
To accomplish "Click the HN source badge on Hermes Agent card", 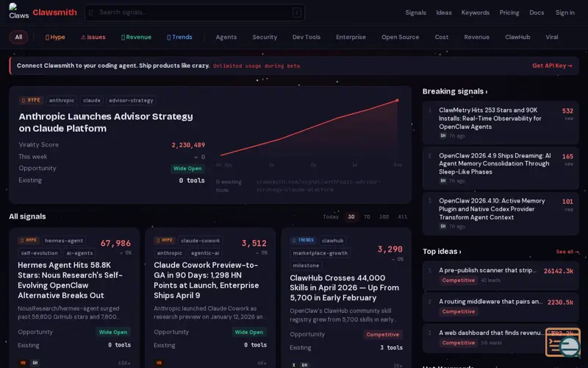I will point(23,363).
